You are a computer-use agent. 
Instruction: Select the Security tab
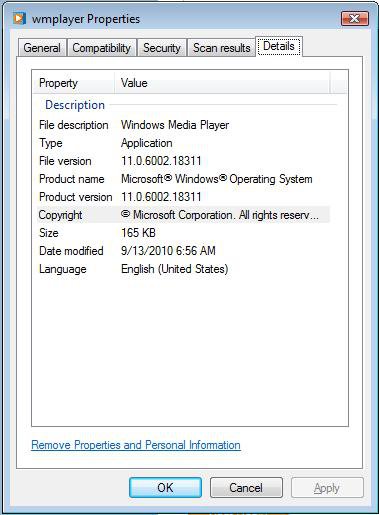(x=162, y=48)
